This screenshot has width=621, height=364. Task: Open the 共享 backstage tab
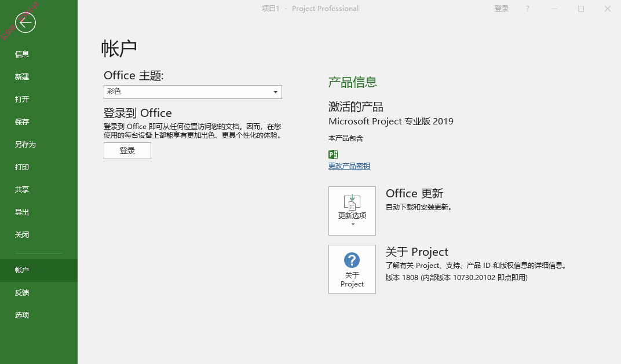pyautogui.click(x=39, y=189)
